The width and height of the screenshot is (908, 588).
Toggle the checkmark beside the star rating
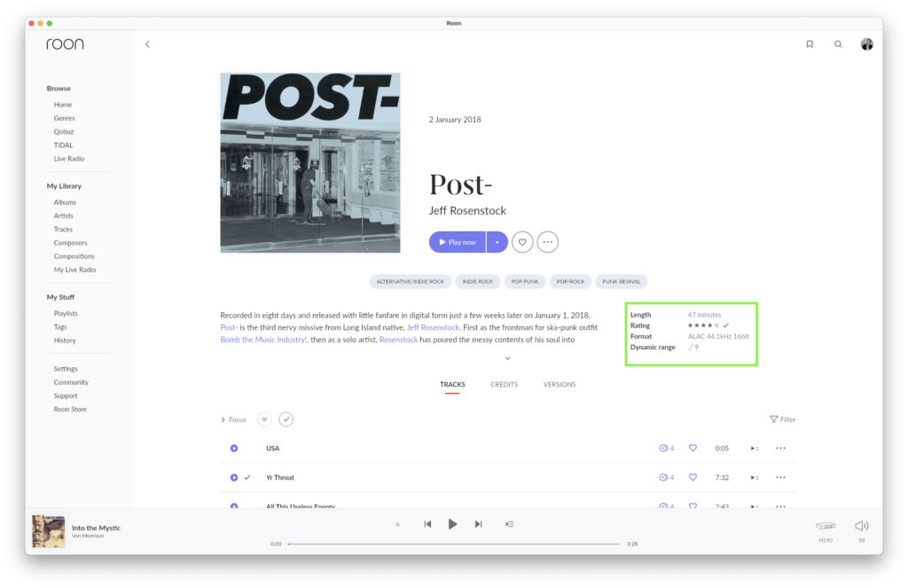click(x=726, y=325)
